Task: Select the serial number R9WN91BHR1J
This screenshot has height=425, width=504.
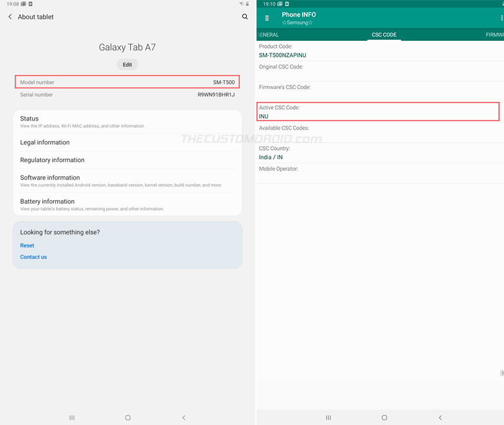Action: (x=216, y=95)
